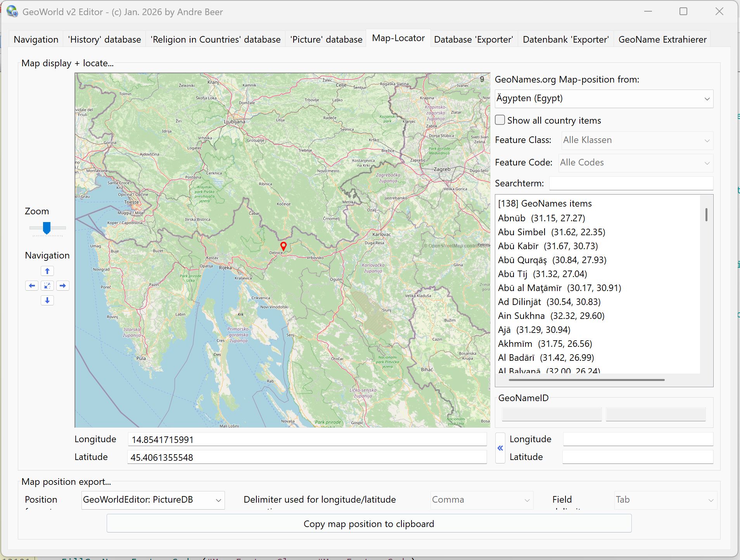Enable the 'Show all country items' checkbox
Screen dimensions: 740x560
click(x=500, y=120)
